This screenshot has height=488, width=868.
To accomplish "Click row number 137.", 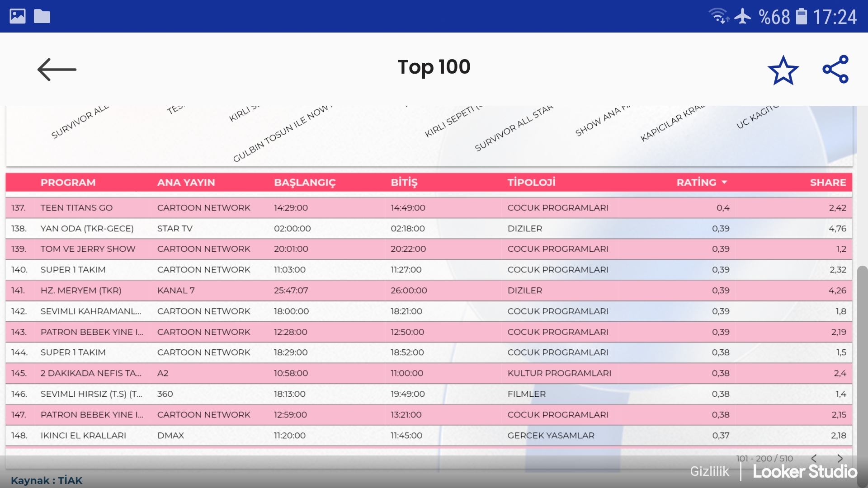I will pyautogui.click(x=19, y=208).
